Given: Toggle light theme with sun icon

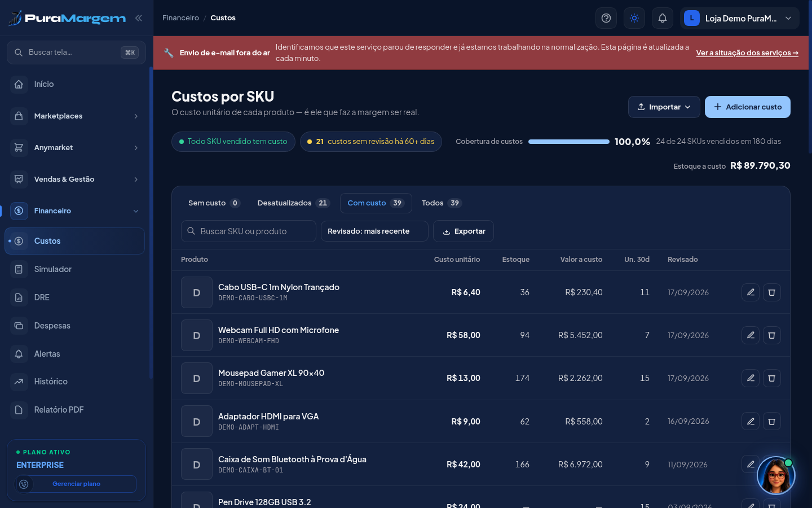Looking at the screenshot, I should pos(634,18).
